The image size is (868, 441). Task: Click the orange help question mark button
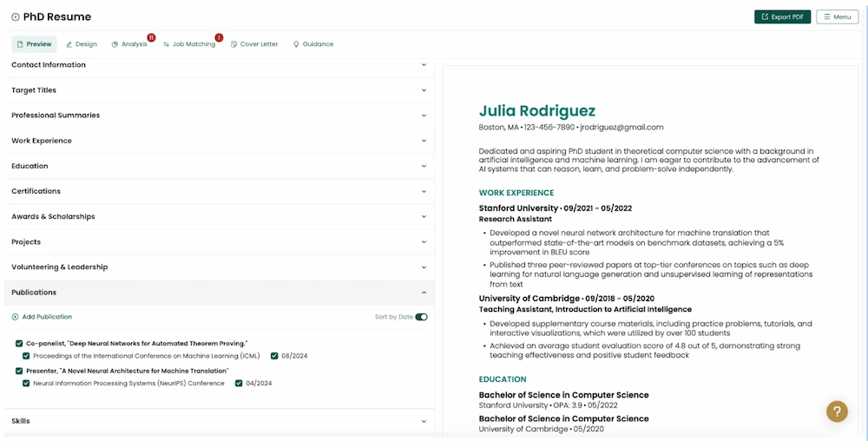click(x=837, y=411)
